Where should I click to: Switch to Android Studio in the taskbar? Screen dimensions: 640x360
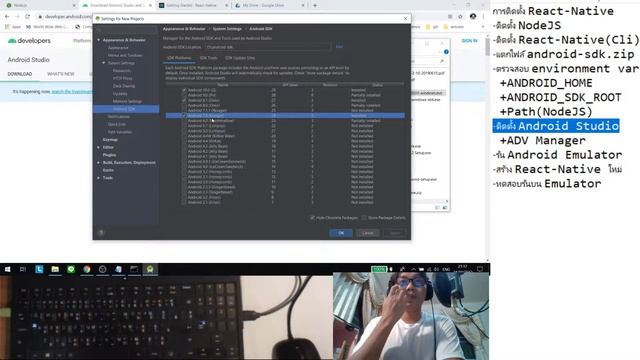[150, 269]
